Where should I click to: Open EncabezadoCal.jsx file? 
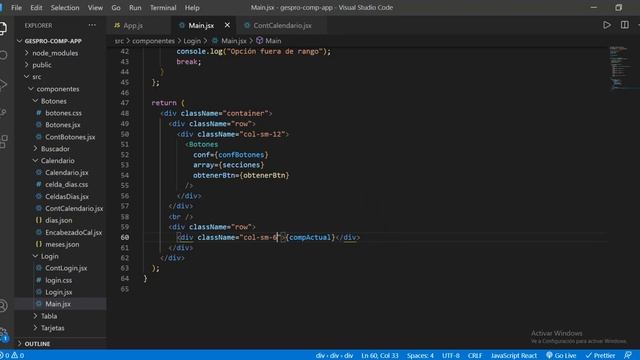(60, 232)
